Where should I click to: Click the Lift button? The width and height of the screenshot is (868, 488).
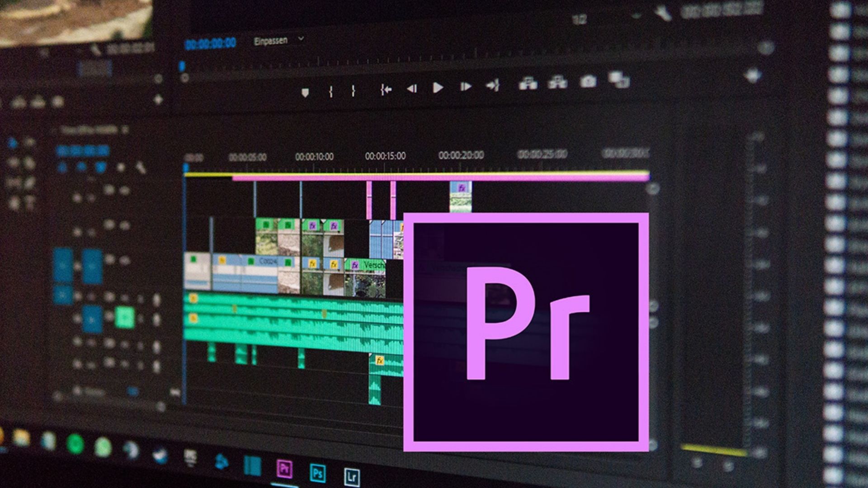point(528,84)
